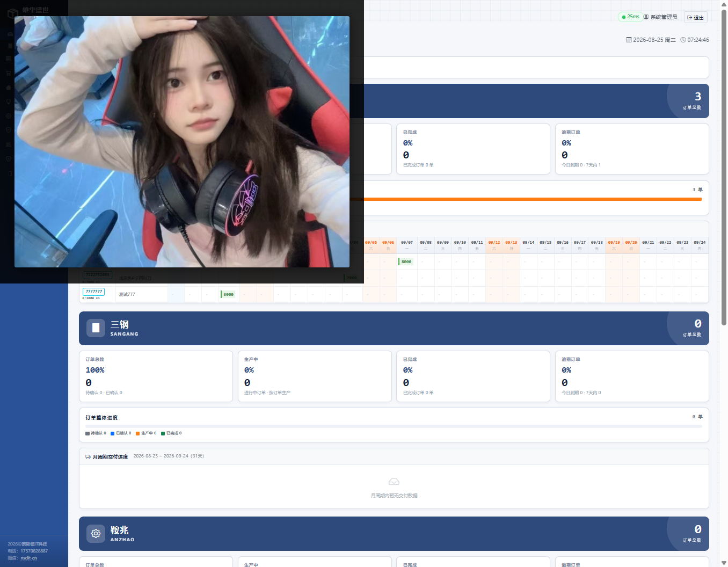The width and height of the screenshot is (728, 567).
Task: Click the 生产中 0% card under 三钢
Action: coord(315,376)
